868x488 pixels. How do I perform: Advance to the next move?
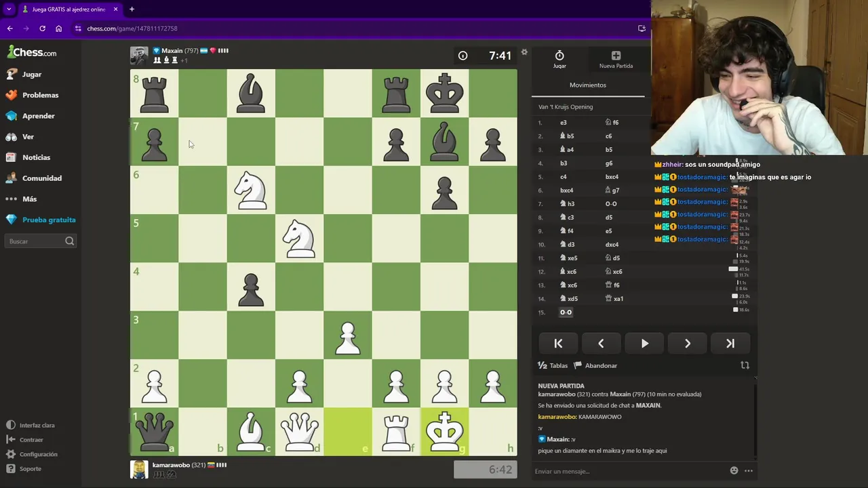tap(687, 344)
